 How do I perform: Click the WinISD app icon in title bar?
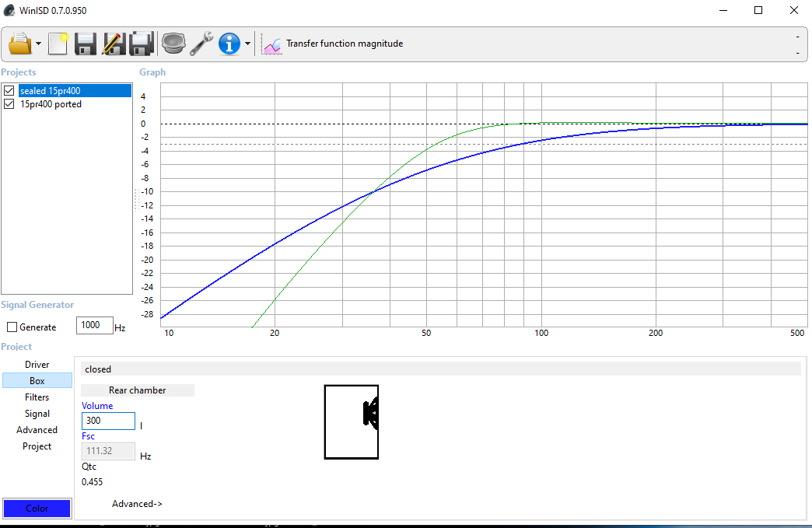9,10
